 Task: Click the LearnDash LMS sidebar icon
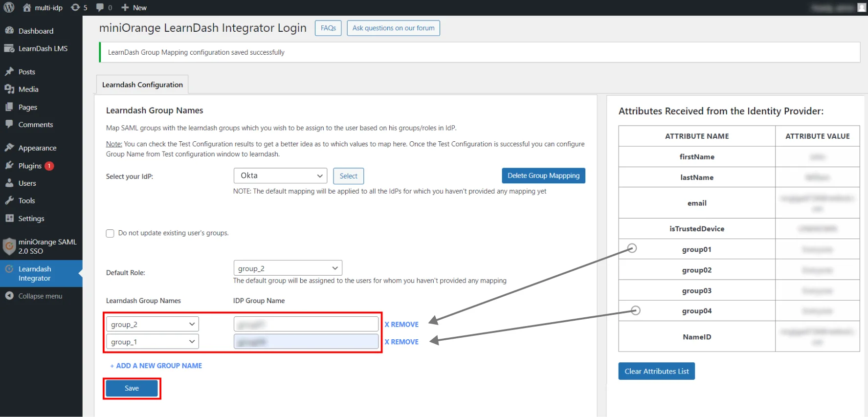coord(9,48)
